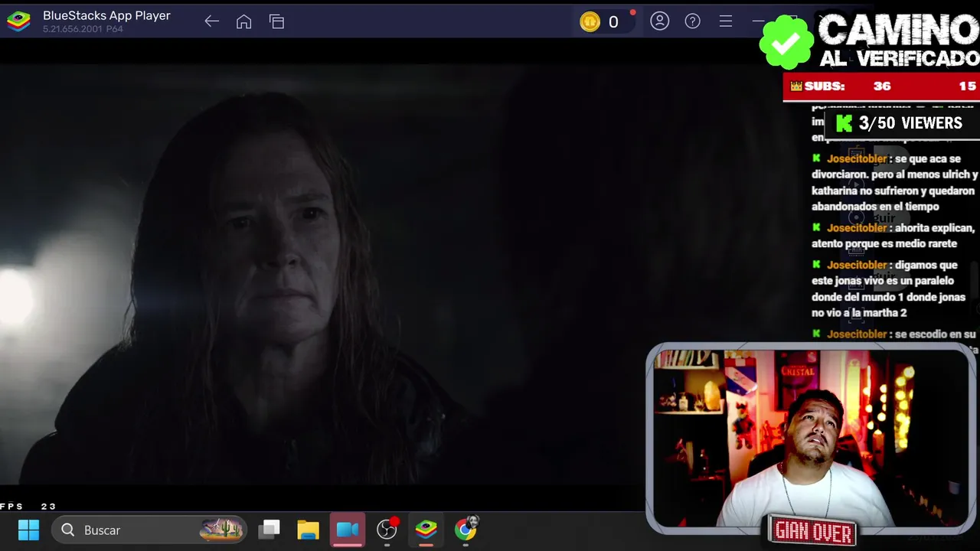Click the BlueStacks logo in title bar
Image resolution: width=980 pixels, height=551 pixels.
[18, 21]
